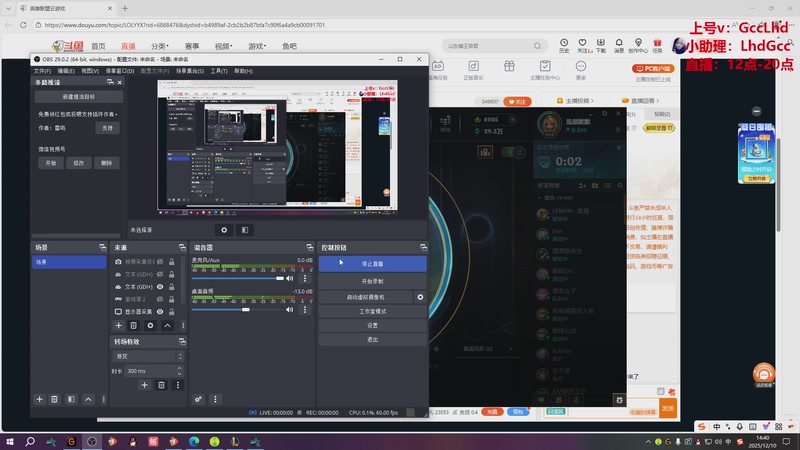800x450 pixels.
Task: Unlock the display capture source lock icon
Action: pos(171,311)
